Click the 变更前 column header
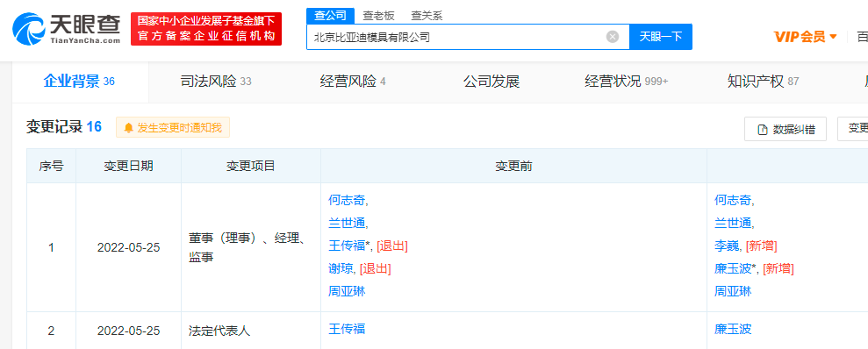Screen dimensions: 868x349 point(513,166)
